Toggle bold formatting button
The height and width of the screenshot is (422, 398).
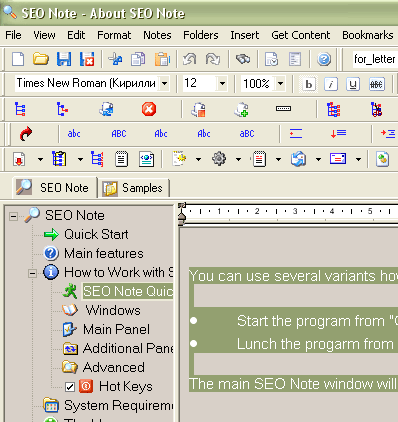pyautogui.click(x=309, y=84)
